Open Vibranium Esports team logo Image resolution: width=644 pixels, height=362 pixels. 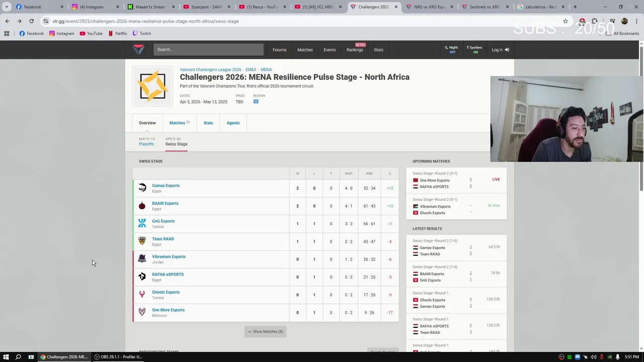click(x=142, y=259)
